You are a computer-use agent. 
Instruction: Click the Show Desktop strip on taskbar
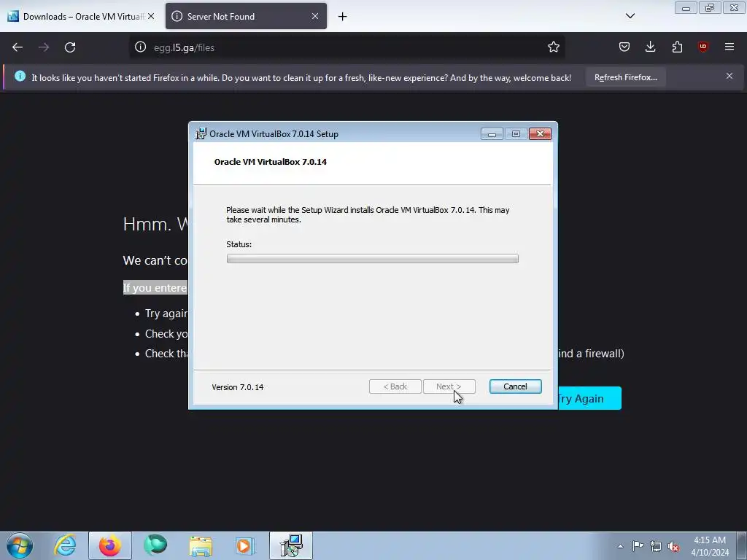point(742,545)
